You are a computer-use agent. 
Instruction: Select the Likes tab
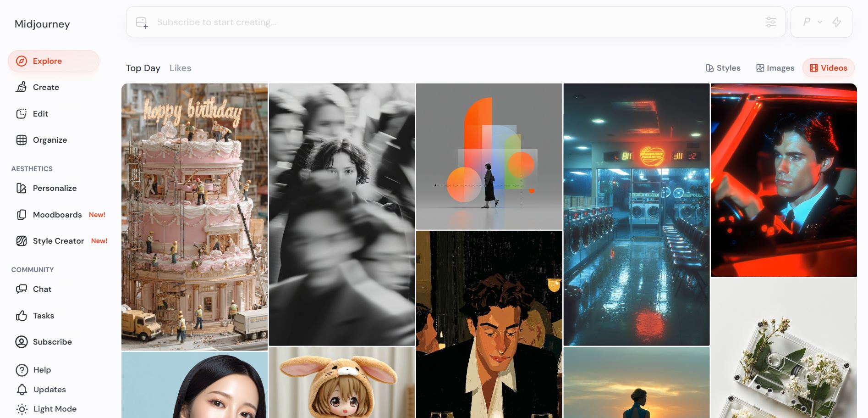click(x=180, y=68)
